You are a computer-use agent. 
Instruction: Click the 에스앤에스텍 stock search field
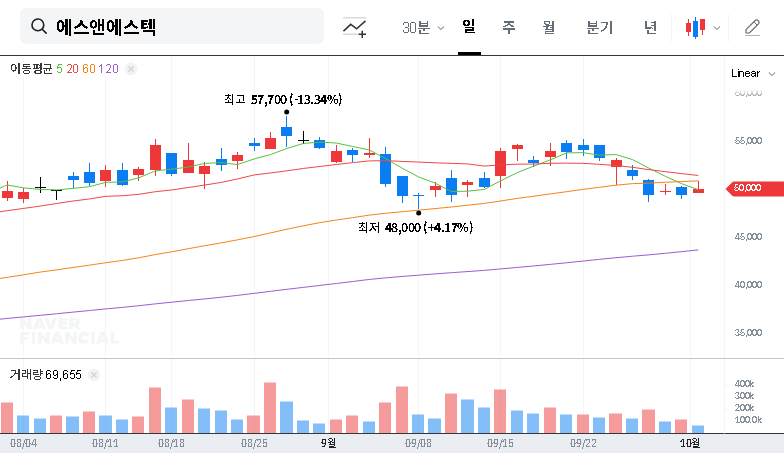point(180,27)
